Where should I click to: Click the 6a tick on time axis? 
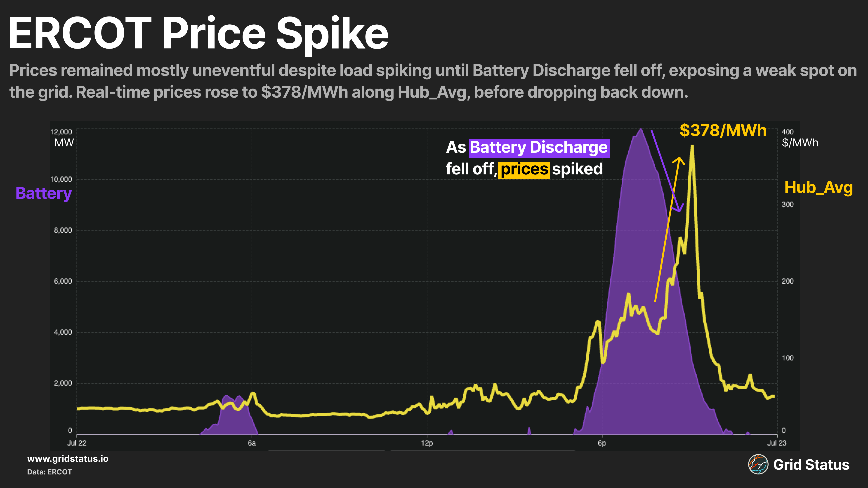pyautogui.click(x=252, y=443)
